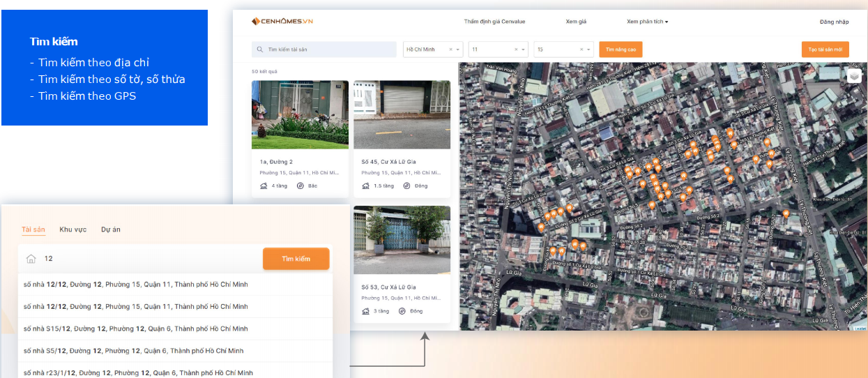The width and height of the screenshot is (868, 378).
Task: Click floors icon on 1a Đường 2 card
Action: [x=264, y=186]
